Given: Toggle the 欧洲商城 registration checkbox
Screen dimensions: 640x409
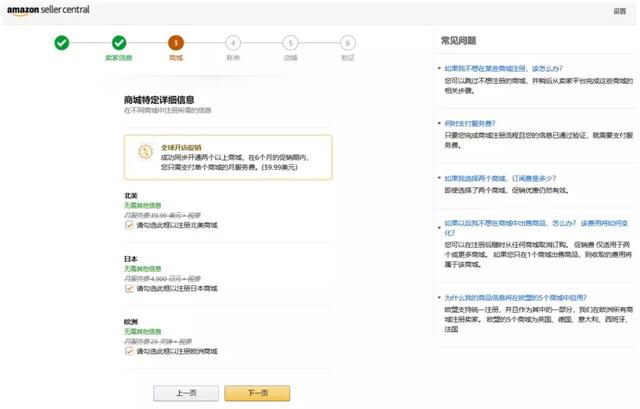Looking at the screenshot, I should (x=129, y=351).
